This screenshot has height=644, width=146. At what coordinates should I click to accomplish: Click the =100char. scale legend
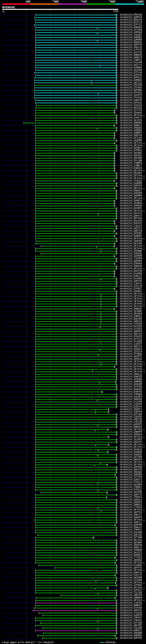point(109,642)
